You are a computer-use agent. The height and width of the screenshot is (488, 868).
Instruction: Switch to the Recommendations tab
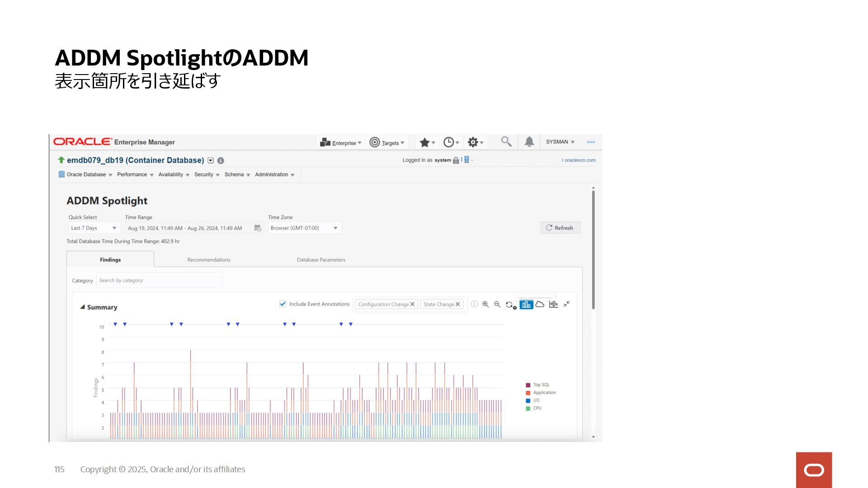[x=209, y=260]
